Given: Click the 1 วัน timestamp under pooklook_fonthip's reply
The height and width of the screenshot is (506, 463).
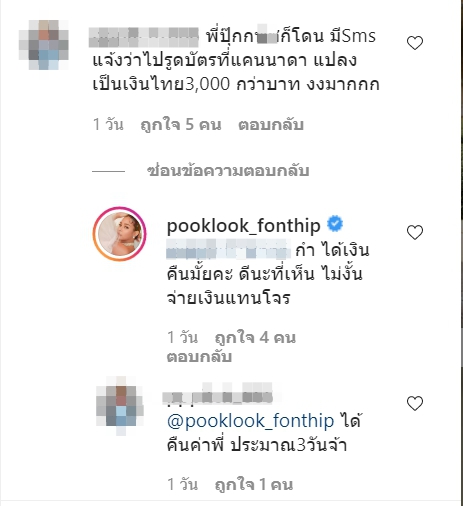Looking at the screenshot, I should pyautogui.click(x=182, y=338).
